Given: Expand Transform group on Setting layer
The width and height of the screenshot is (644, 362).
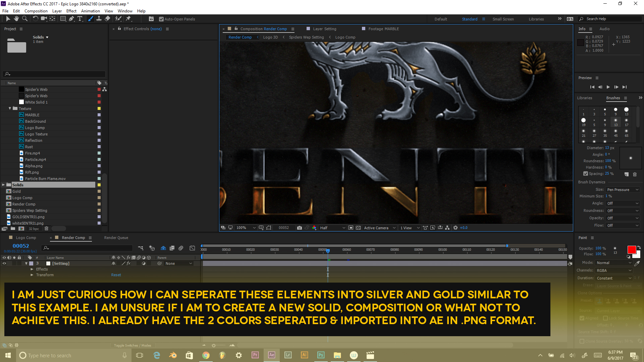Looking at the screenshot, I should pyautogui.click(x=32, y=275).
